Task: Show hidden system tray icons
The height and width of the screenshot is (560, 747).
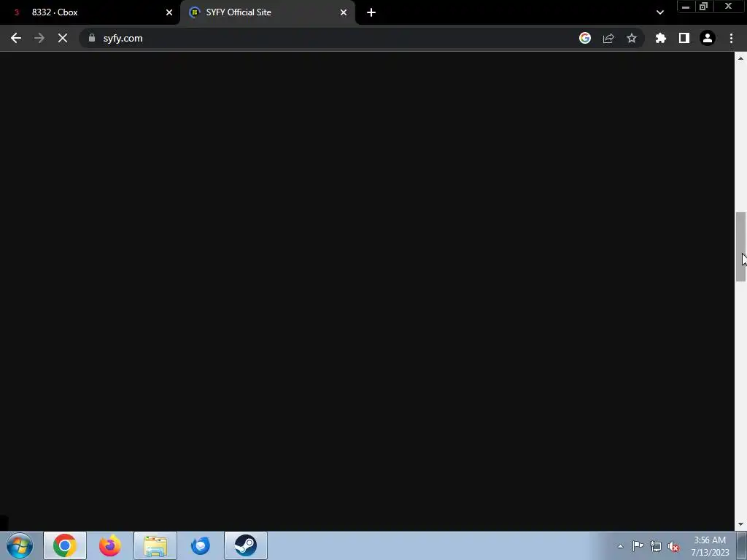Action: 620,546
